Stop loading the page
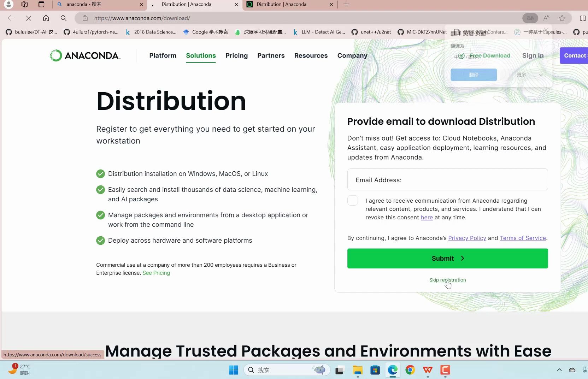 pyautogui.click(x=29, y=18)
